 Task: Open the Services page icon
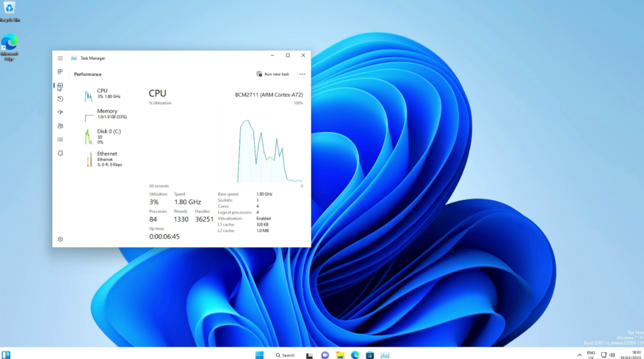click(x=60, y=153)
